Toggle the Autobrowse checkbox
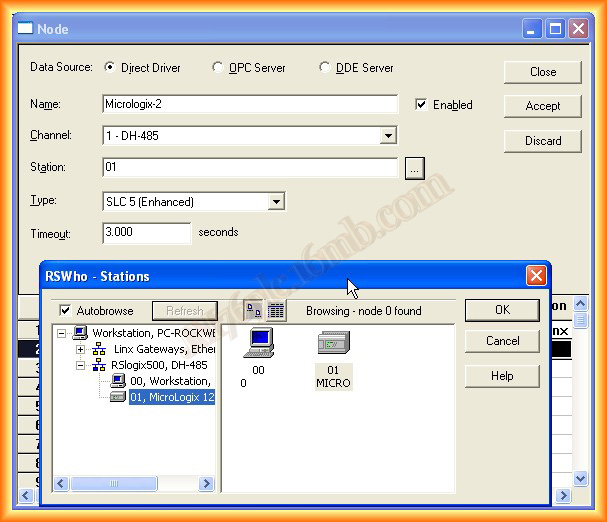This screenshot has width=607, height=522. (x=66, y=311)
